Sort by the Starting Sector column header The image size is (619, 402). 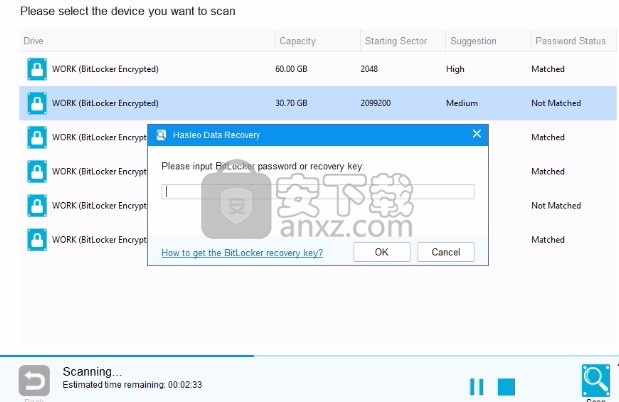pyautogui.click(x=403, y=41)
